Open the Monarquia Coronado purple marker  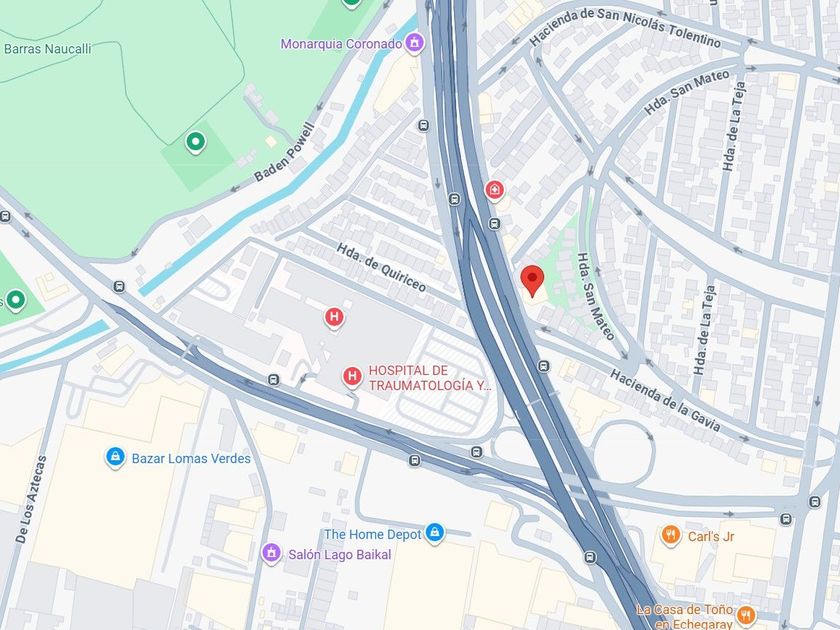[414, 43]
